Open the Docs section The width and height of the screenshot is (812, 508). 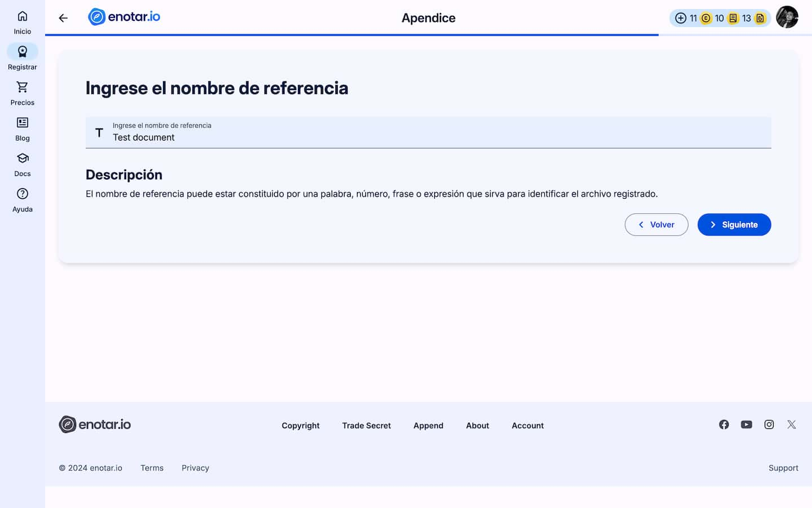click(23, 165)
